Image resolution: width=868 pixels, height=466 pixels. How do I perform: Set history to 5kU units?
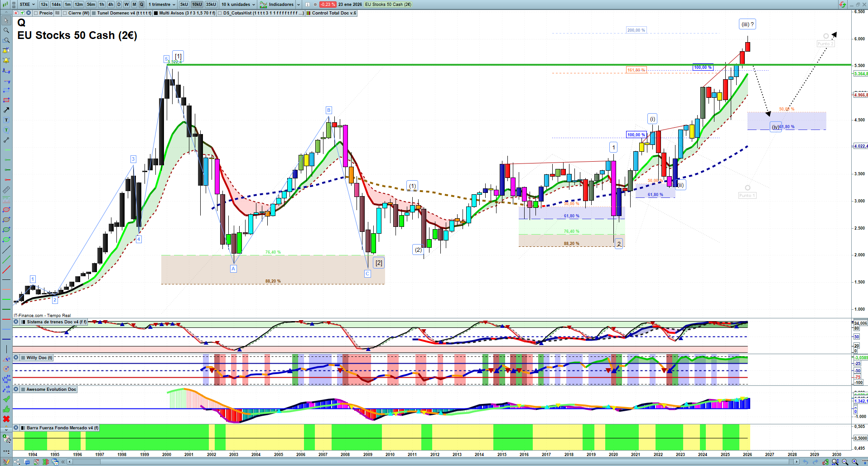184,5
